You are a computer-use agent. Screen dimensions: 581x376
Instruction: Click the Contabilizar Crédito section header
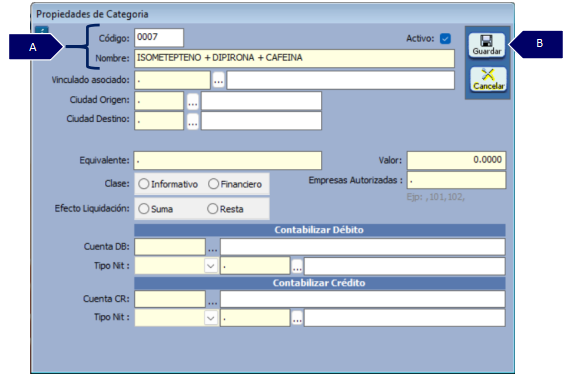point(320,283)
